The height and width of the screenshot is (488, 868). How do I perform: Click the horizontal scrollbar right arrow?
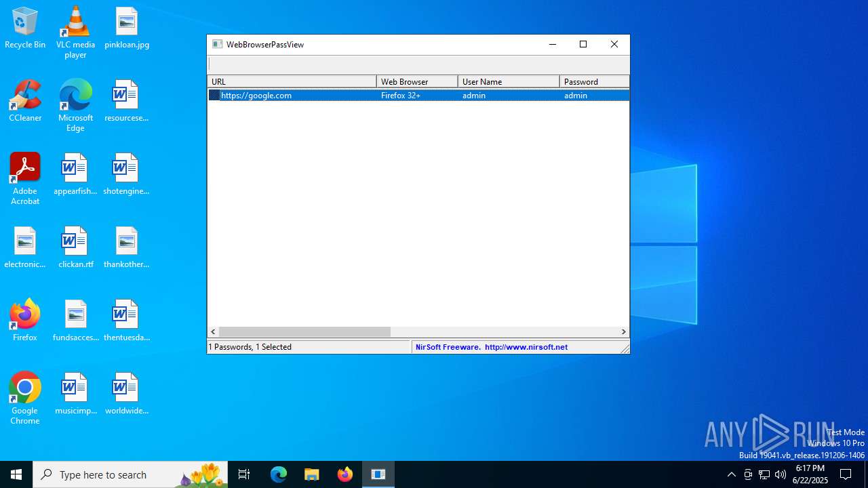tap(624, 332)
